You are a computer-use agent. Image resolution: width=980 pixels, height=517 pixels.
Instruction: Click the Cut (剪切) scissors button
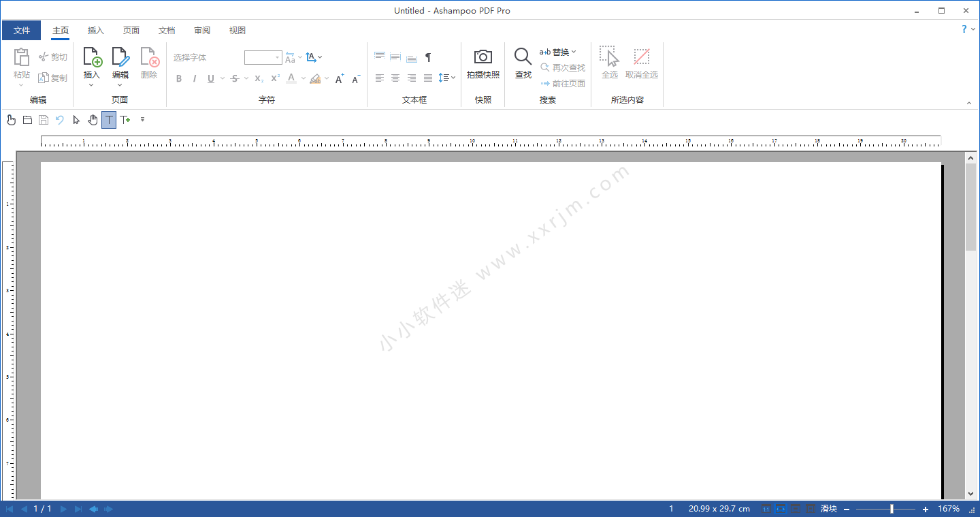[53, 57]
